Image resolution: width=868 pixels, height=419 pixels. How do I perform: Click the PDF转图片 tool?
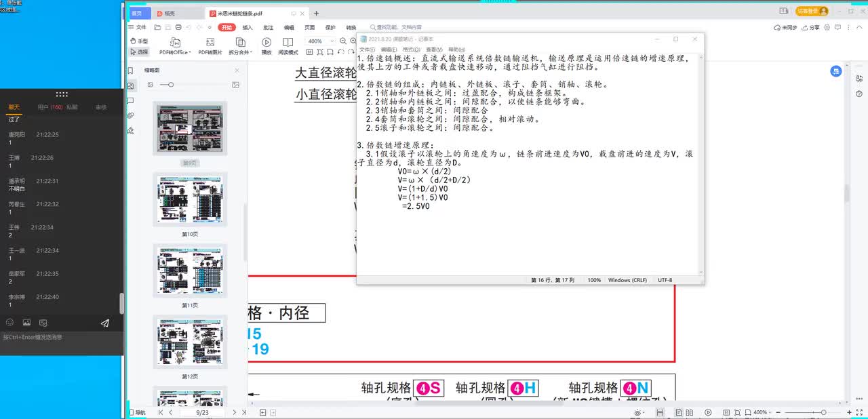point(210,46)
